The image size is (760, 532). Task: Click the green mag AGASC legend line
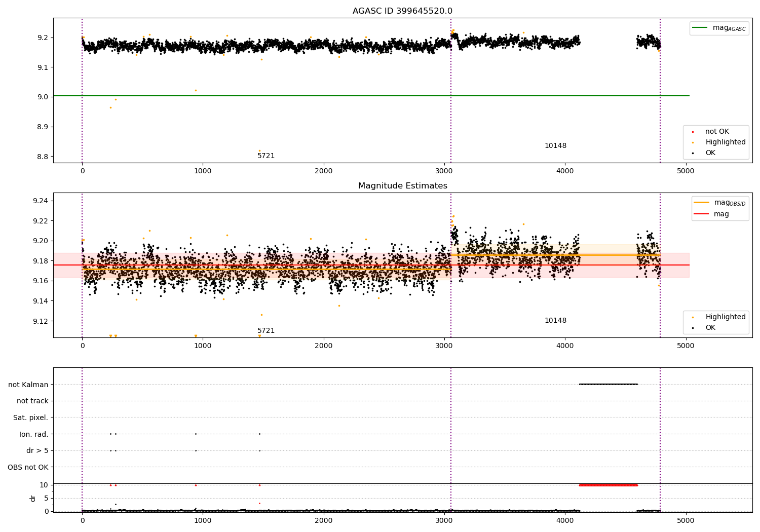click(701, 28)
